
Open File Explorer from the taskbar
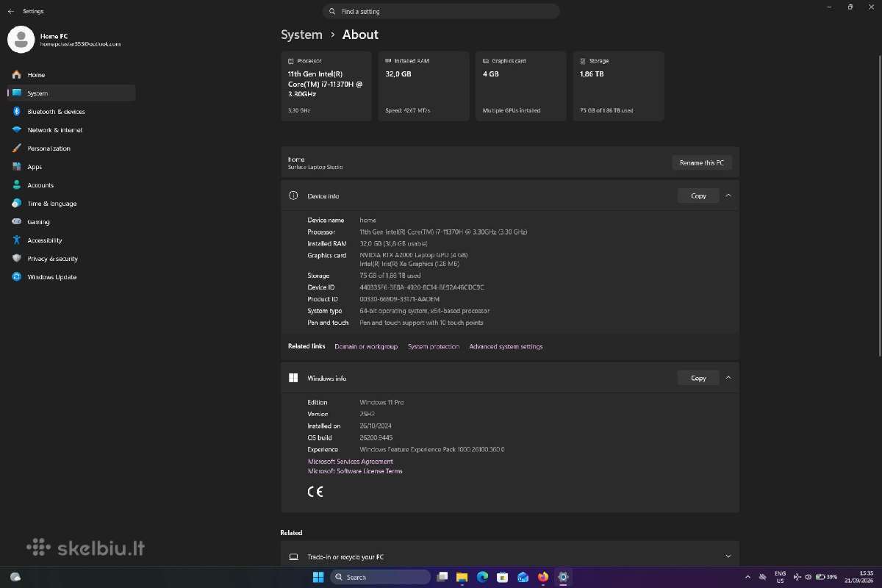[x=462, y=577]
